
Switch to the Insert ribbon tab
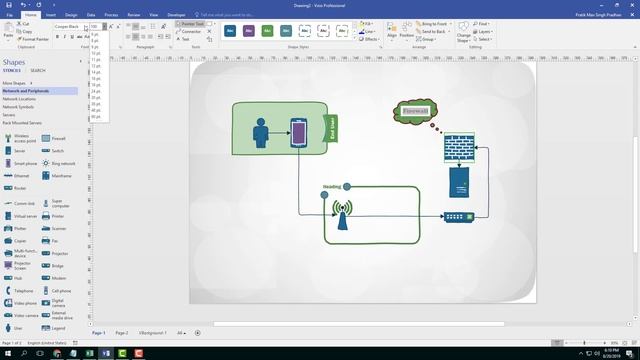click(51, 15)
